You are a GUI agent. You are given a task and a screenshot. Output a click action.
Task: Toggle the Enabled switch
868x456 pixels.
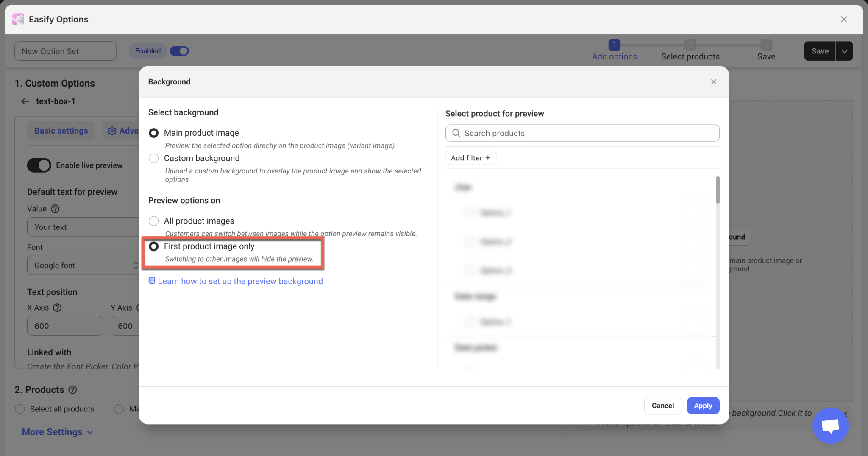point(179,51)
